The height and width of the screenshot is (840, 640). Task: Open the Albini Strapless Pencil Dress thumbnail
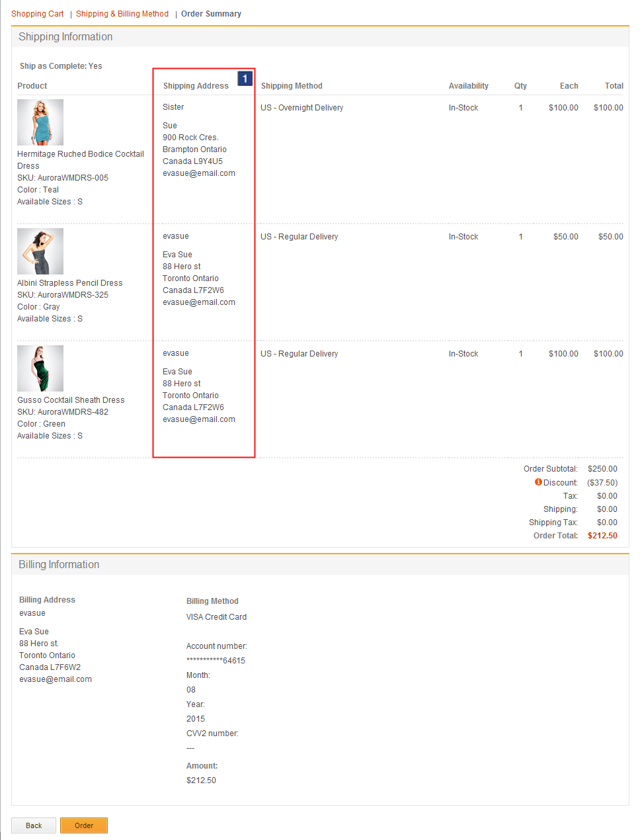tap(40, 251)
